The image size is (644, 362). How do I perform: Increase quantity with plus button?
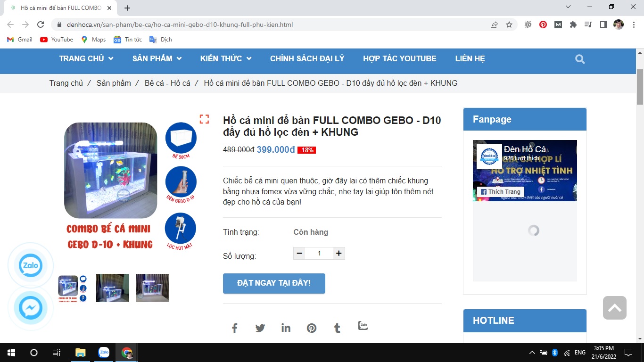[339, 253]
